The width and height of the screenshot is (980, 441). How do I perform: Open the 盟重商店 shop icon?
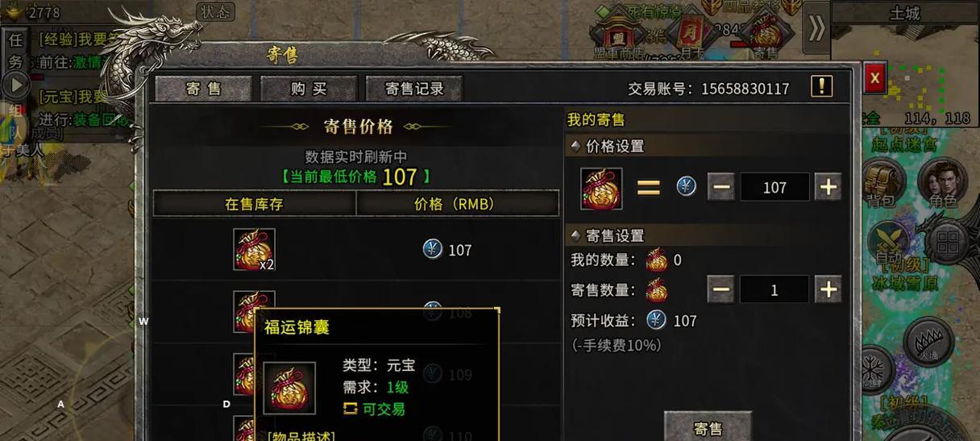click(x=620, y=34)
